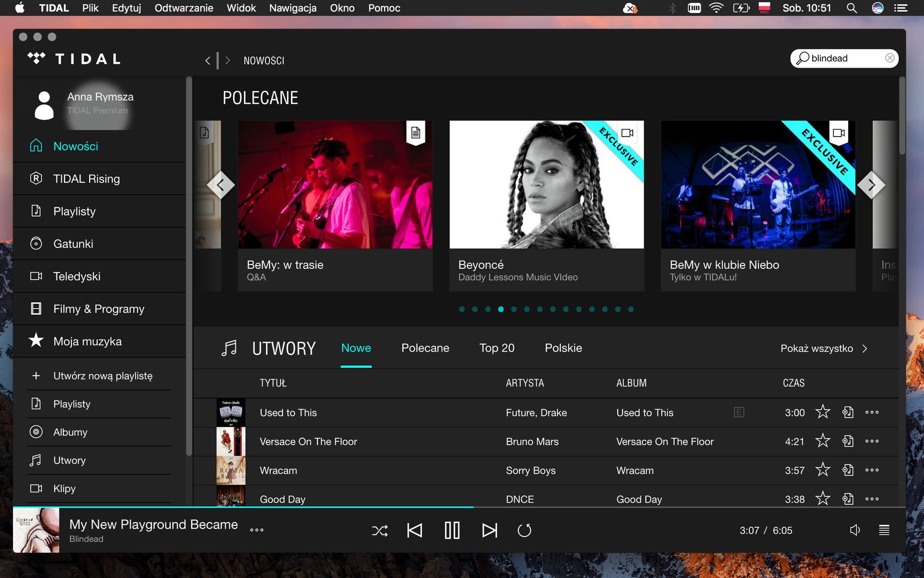
Task: Open more options for Versace On The Floor
Action: coord(872,441)
